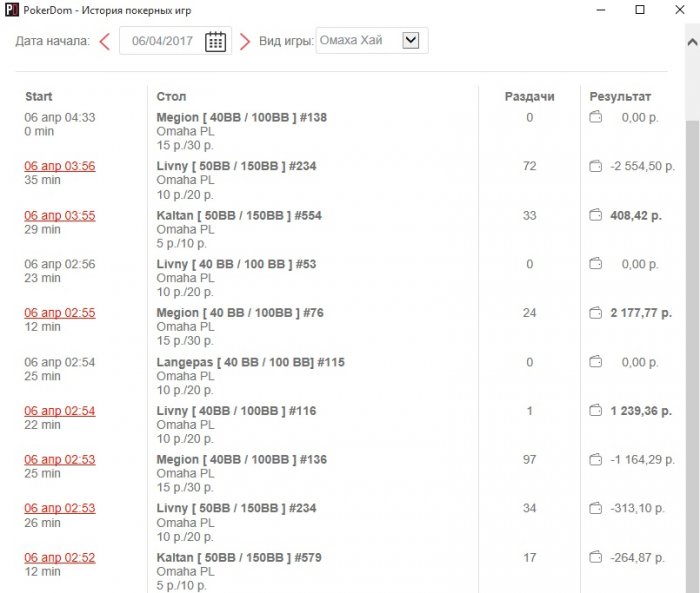Open hand replay icon for 408,42 р. result
The width and height of the screenshot is (700, 593).
click(x=596, y=215)
